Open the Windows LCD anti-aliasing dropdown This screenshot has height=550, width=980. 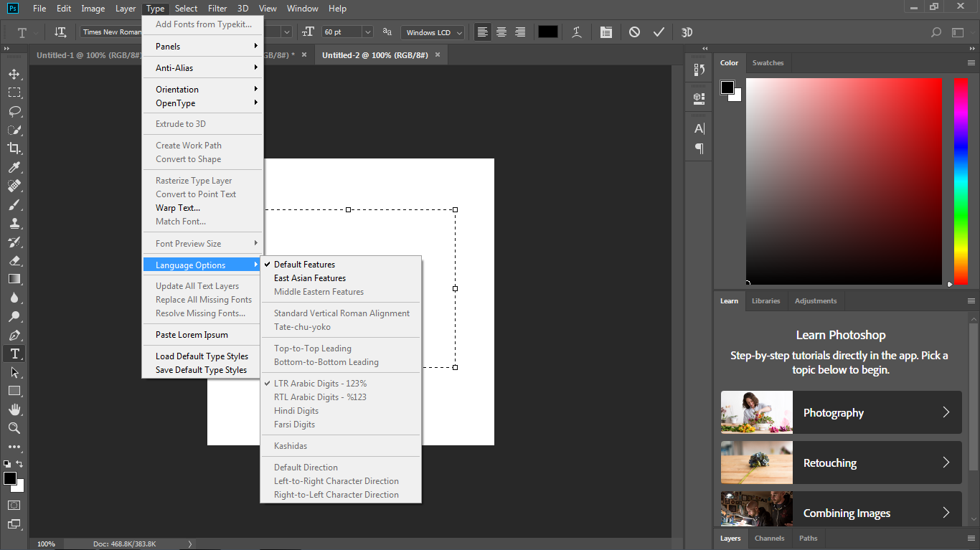(458, 32)
